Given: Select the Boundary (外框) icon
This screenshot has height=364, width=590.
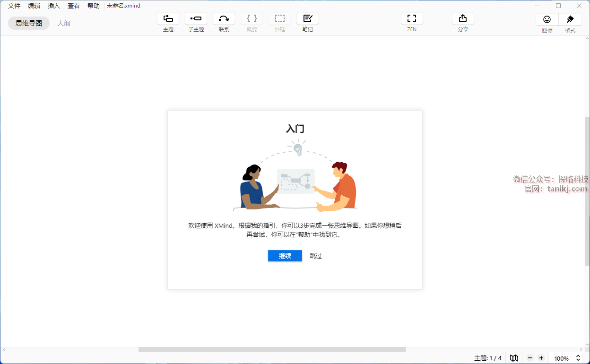Looking at the screenshot, I should point(280,18).
